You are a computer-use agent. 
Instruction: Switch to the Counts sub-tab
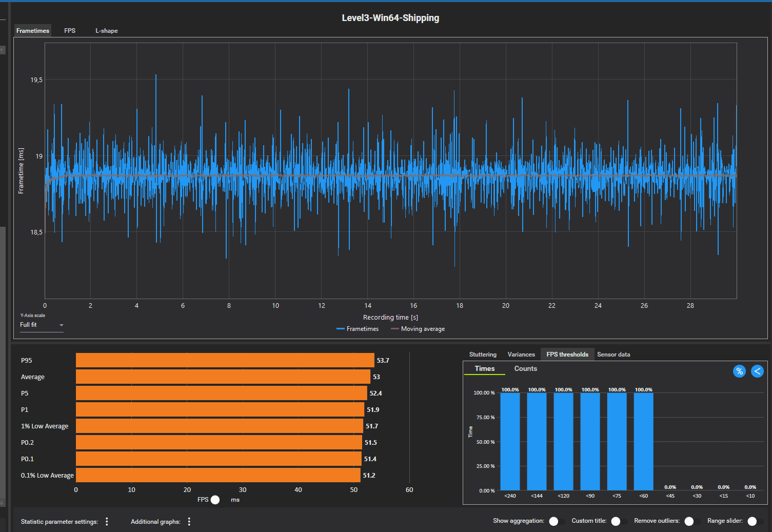[x=526, y=369]
